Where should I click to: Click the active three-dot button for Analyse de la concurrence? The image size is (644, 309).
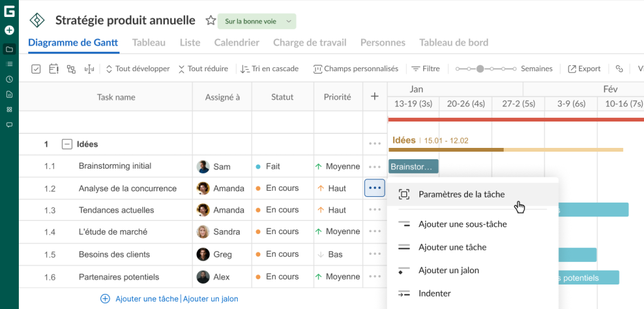click(375, 188)
